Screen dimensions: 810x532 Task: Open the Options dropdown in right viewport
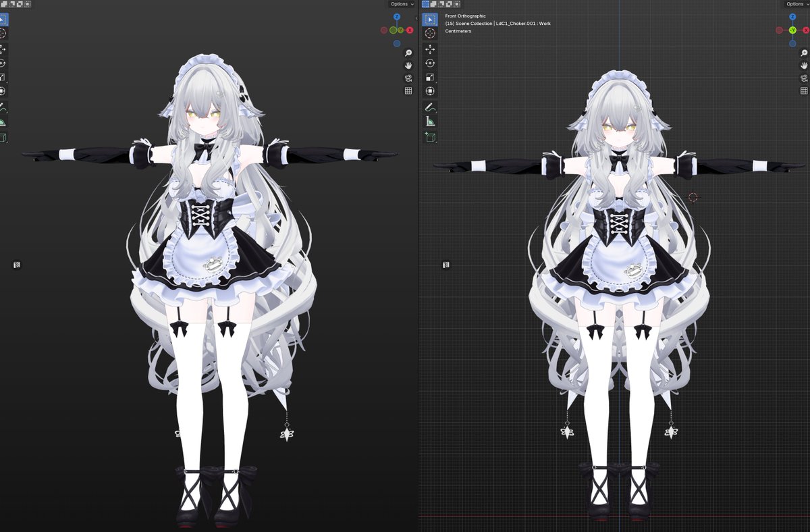[797, 4]
